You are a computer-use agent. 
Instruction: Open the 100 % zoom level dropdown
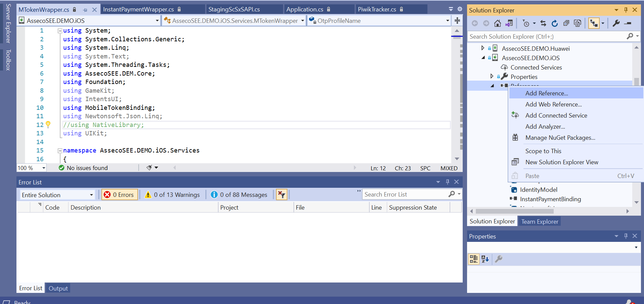(44, 168)
